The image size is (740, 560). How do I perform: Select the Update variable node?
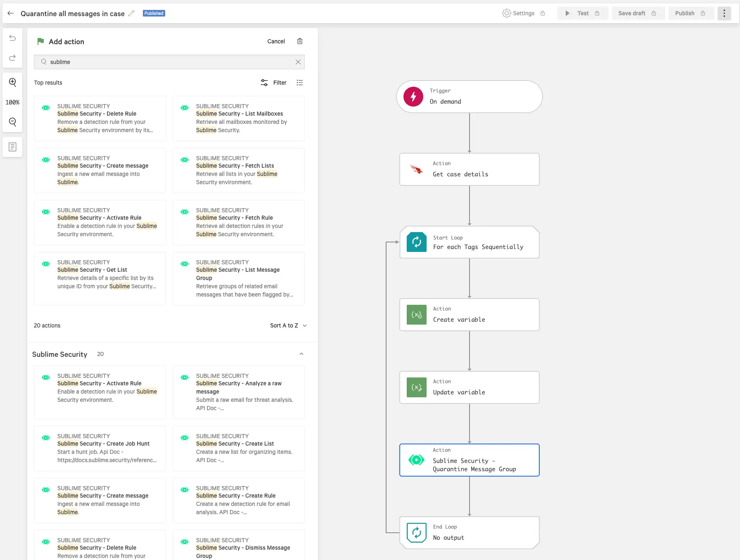pyautogui.click(x=470, y=387)
